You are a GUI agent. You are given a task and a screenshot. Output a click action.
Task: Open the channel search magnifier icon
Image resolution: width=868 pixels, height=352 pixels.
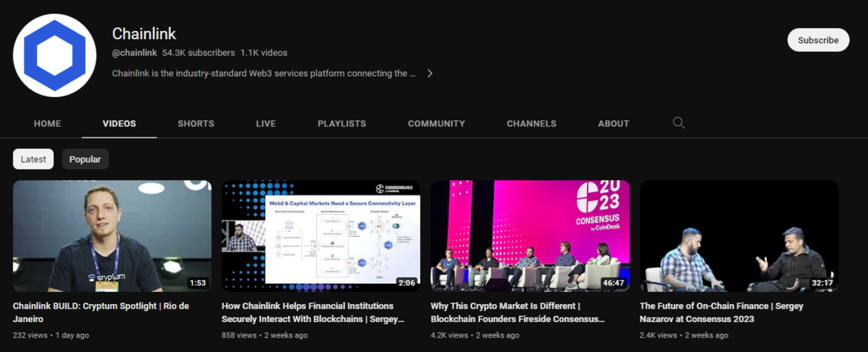coord(678,123)
